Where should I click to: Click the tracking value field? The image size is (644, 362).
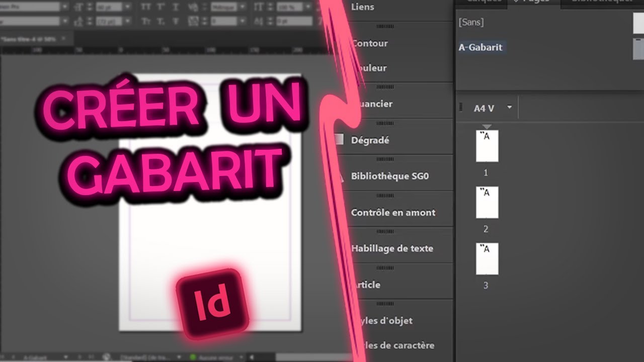[224, 21]
